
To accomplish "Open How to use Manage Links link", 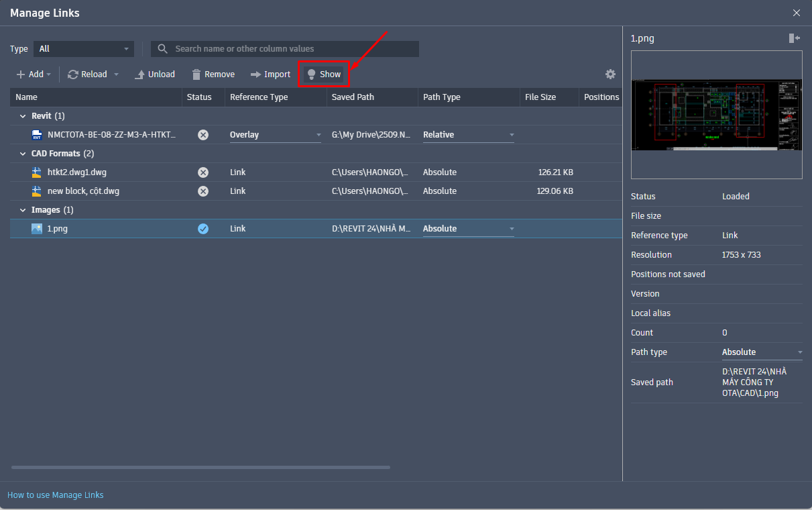I will pos(56,495).
